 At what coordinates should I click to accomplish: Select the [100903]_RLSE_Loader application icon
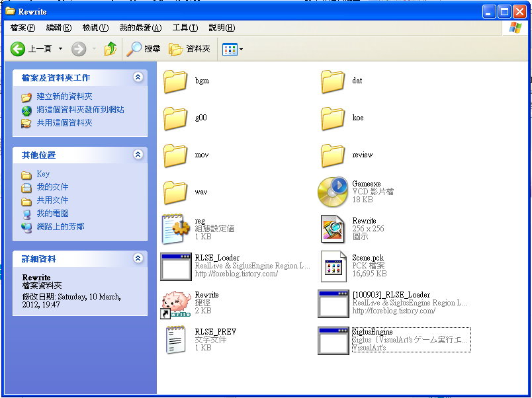(333, 303)
